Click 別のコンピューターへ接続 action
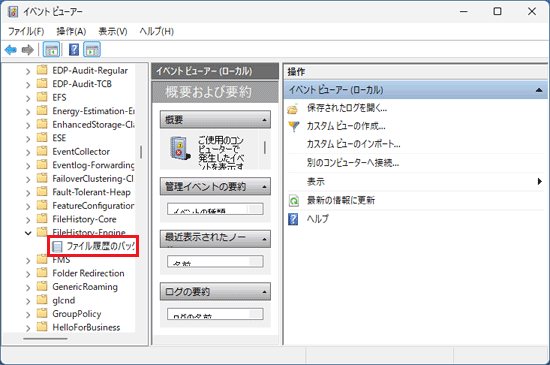The height and width of the screenshot is (365, 550). click(353, 163)
